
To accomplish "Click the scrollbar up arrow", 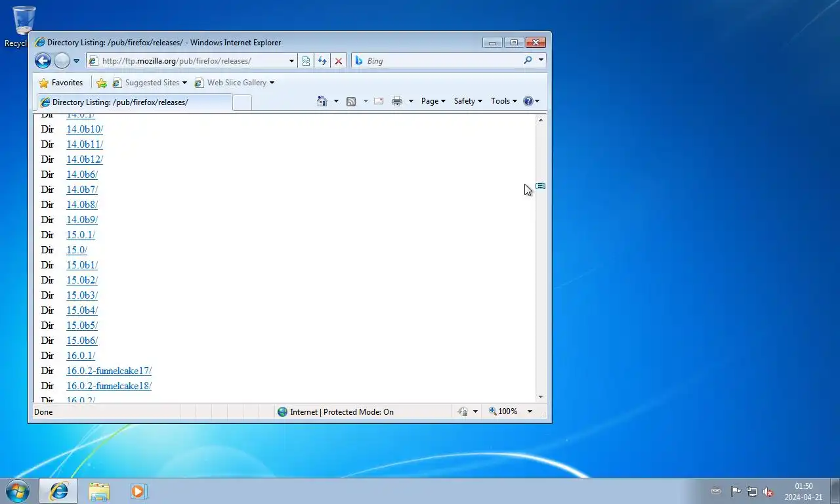I will [541, 119].
